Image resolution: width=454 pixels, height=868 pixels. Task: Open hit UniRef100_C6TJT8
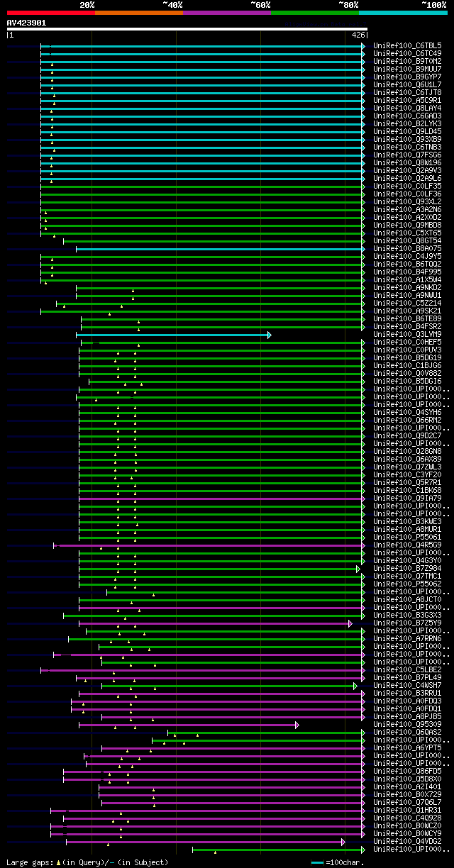tap(408, 93)
